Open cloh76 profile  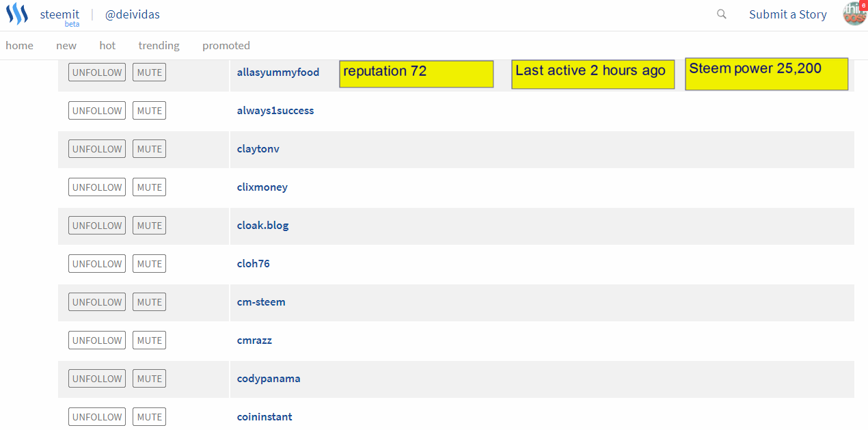click(254, 263)
